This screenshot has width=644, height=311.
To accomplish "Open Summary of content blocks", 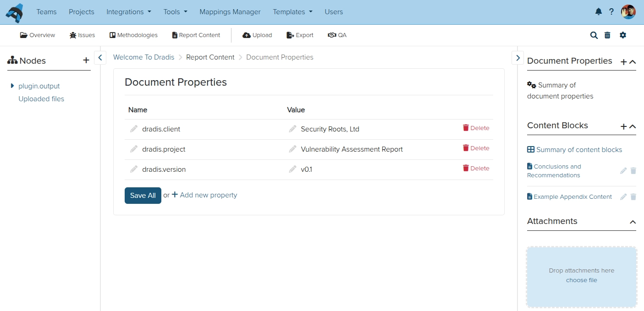I will (575, 150).
